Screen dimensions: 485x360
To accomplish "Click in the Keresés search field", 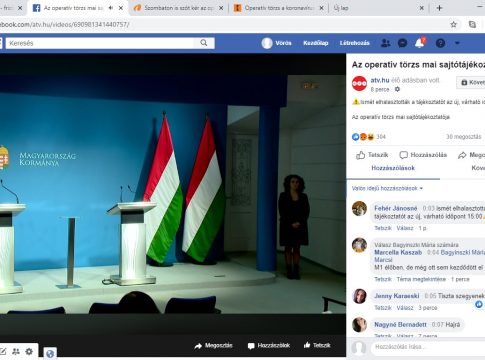I will pos(101,43).
